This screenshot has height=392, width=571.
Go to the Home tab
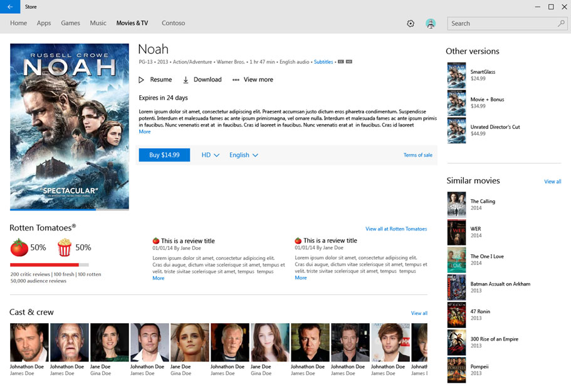tap(19, 23)
